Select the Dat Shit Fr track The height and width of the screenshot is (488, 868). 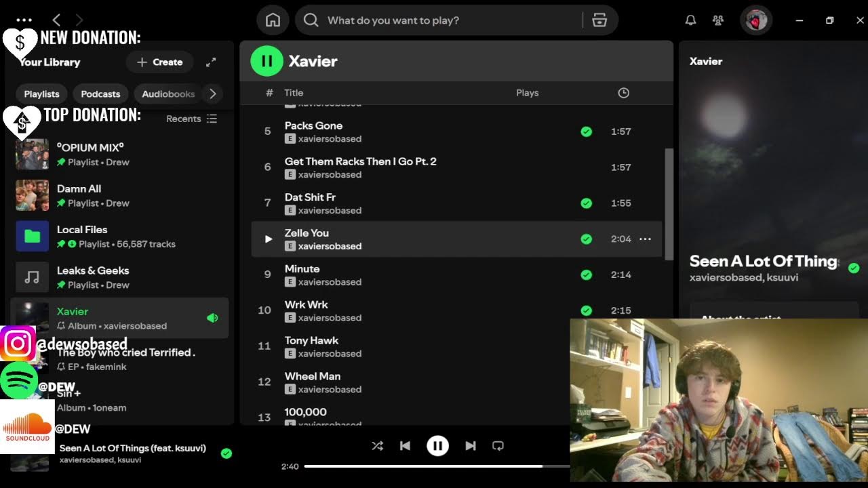[x=310, y=197]
